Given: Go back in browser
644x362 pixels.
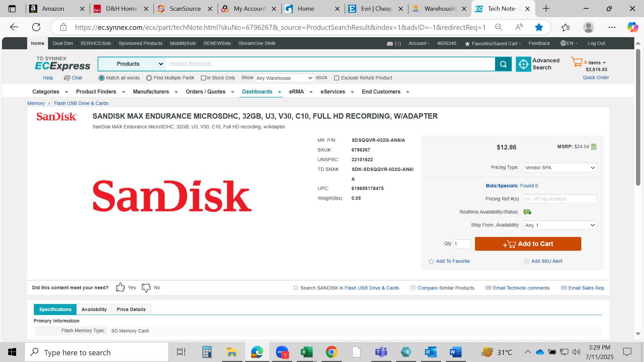Looking at the screenshot, I should click(14, 27).
